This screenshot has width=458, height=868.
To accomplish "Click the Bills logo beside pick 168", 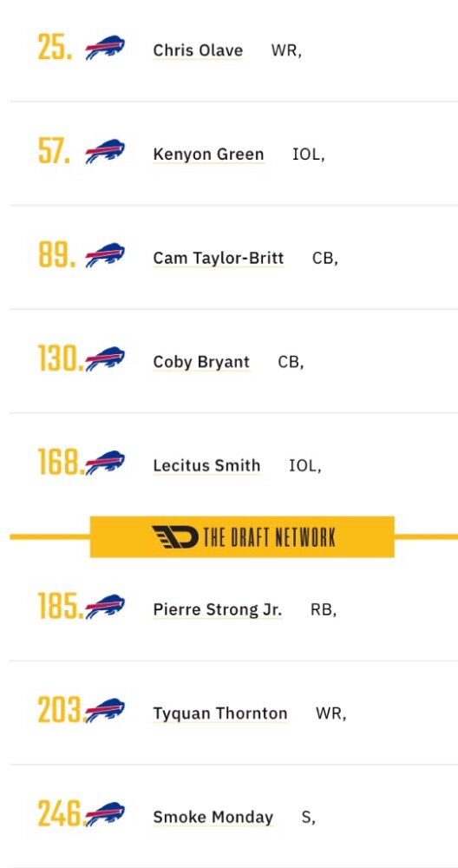I will [105, 463].
